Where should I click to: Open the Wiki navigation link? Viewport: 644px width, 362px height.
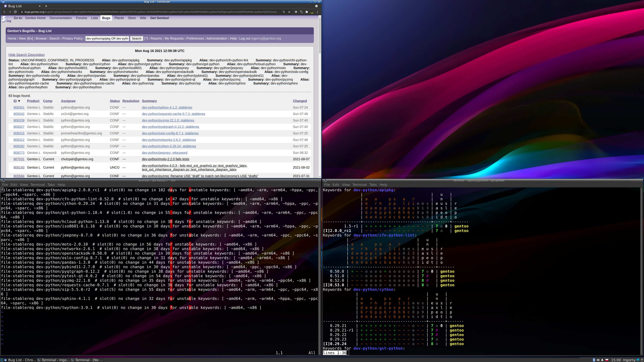pyautogui.click(x=143, y=18)
